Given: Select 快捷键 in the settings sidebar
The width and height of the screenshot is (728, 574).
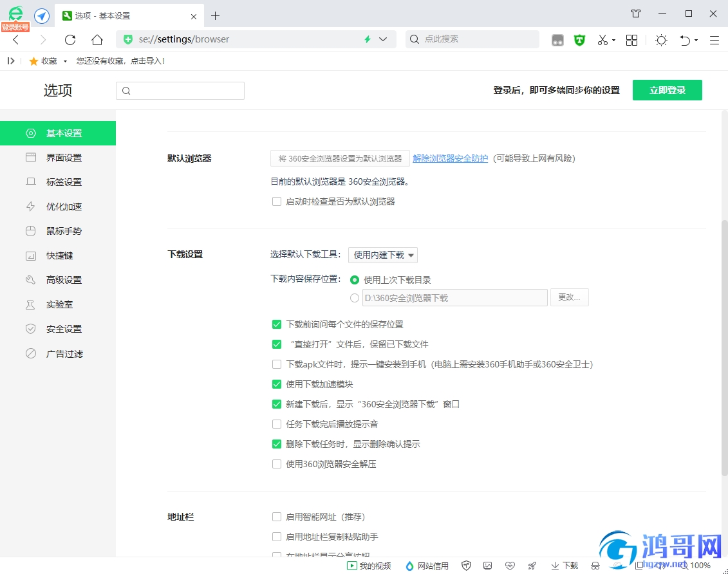Looking at the screenshot, I should coord(58,255).
